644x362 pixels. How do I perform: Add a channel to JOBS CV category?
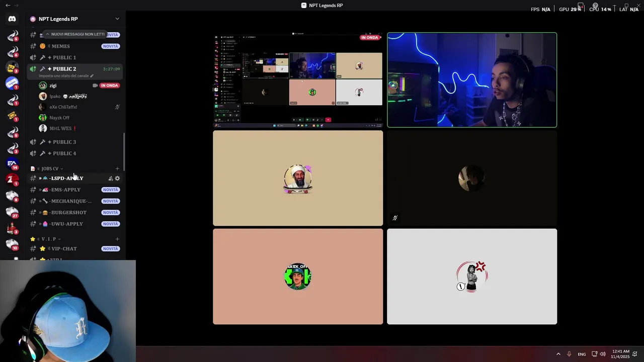coord(117,168)
